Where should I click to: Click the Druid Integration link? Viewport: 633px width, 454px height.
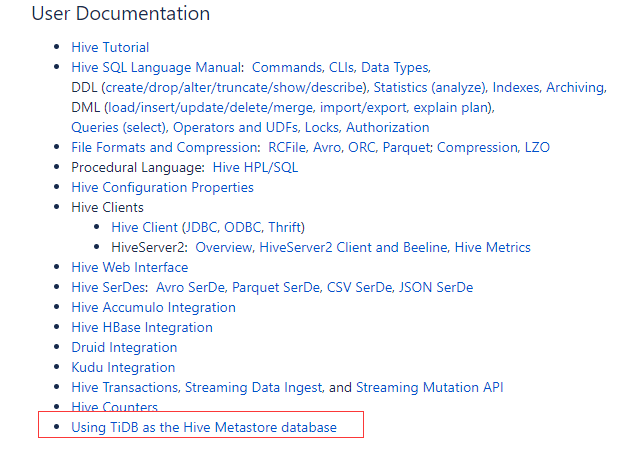(x=124, y=347)
